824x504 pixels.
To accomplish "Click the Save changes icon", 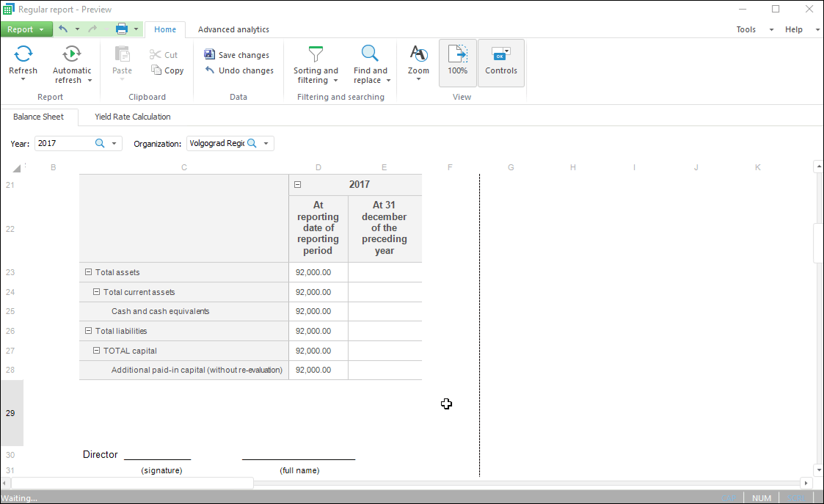I will pos(210,55).
